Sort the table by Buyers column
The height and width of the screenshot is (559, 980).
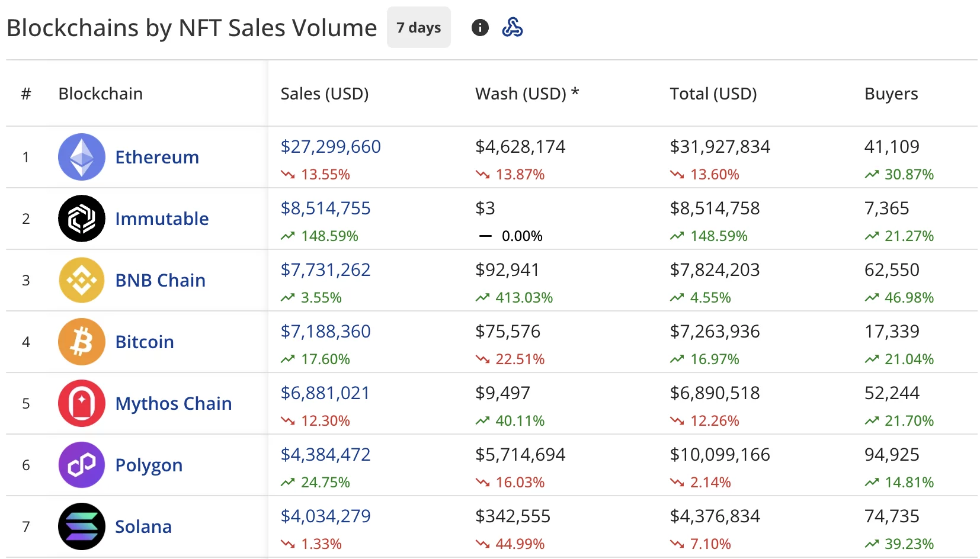click(x=891, y=93)
